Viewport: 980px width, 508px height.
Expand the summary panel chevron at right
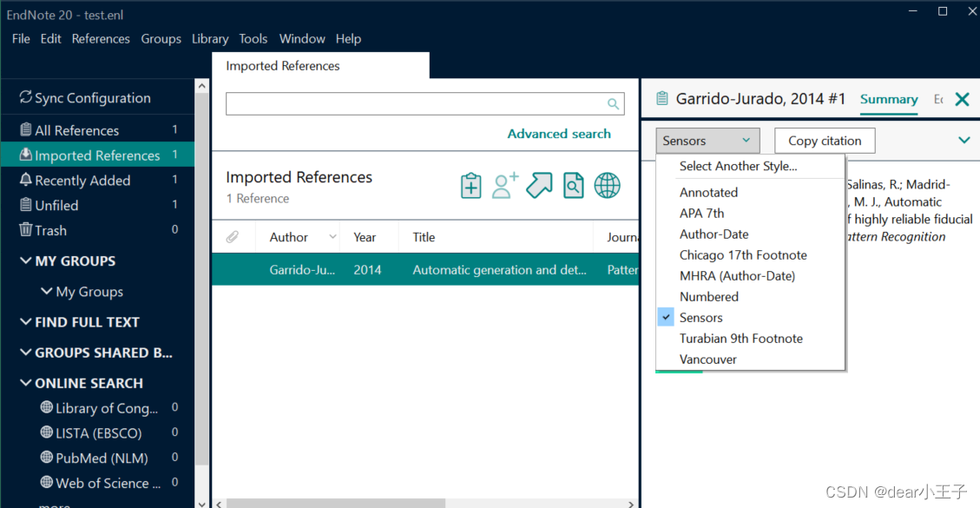pos(964,140)
